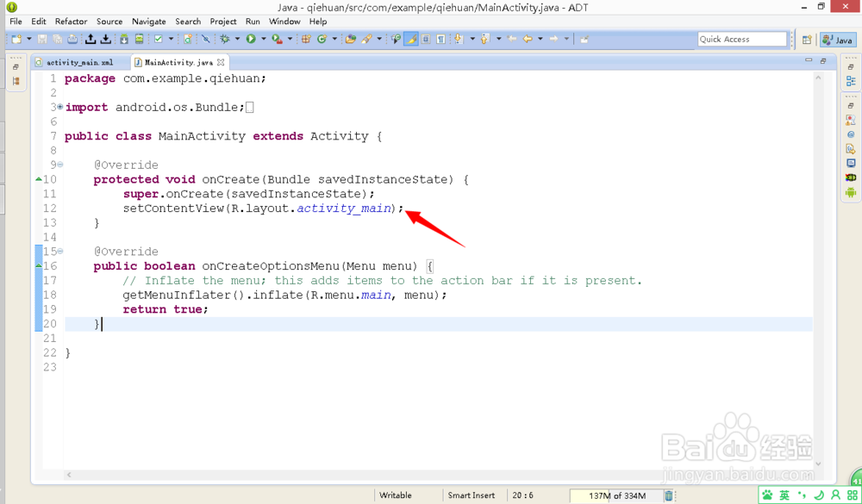This screenshot has height=504, width=862.
Task: Open the Project menu
Action: tap(223, 22)
